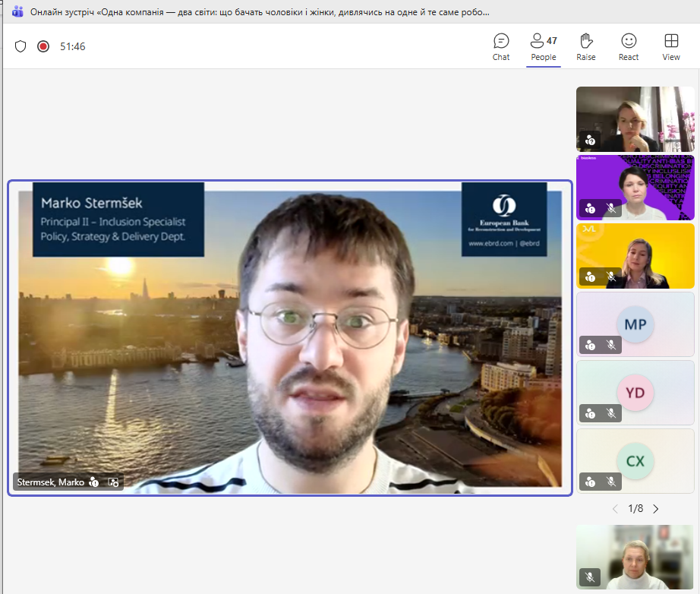This screenshot has width=700, height=594.
Task: Select the YD participant avatar
Action: point(635,393)
